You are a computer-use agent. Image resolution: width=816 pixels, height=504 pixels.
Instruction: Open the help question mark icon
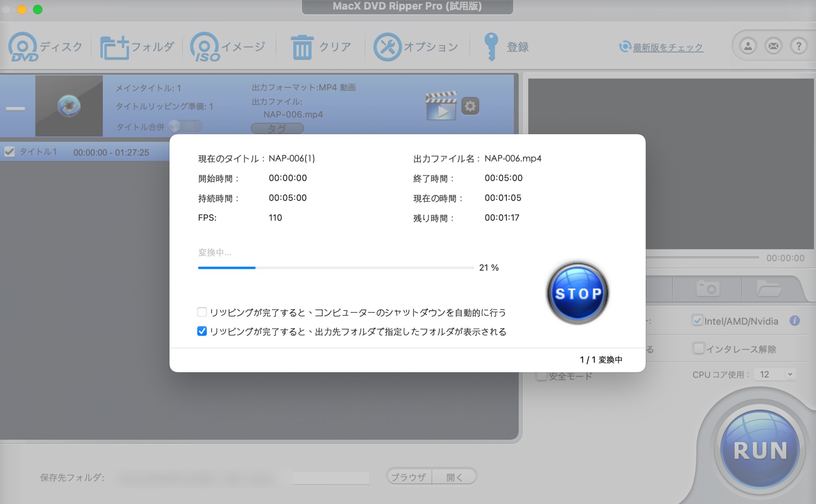coord(798,46)
